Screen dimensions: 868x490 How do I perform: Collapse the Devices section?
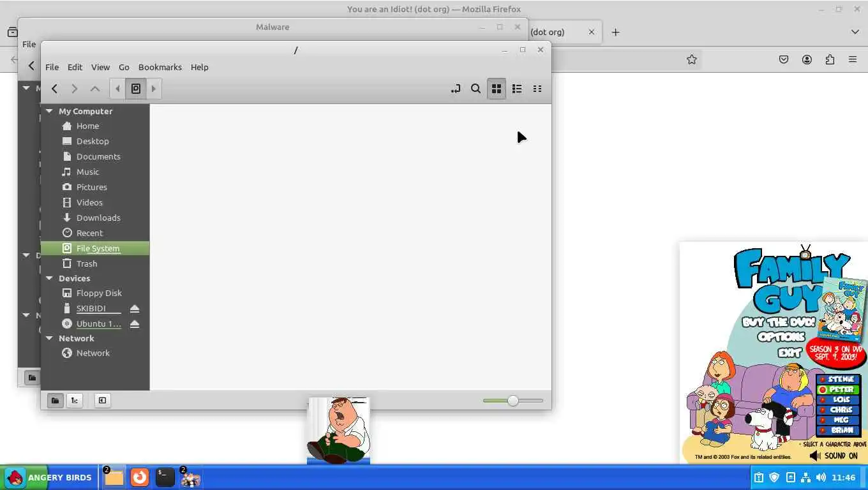(49, 278)
